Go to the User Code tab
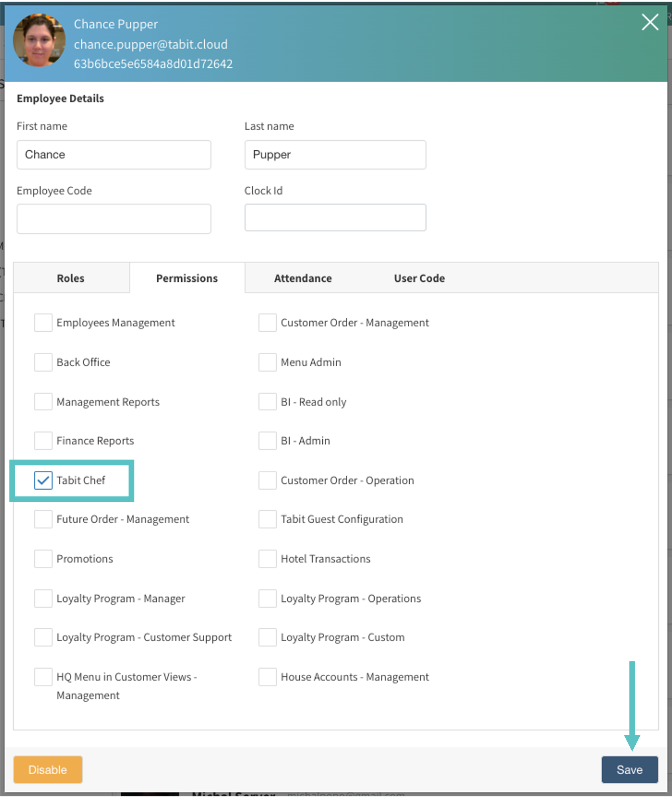The width and height of the screenshot is (672, 798). pyautogui.click(x=419, y=278)
